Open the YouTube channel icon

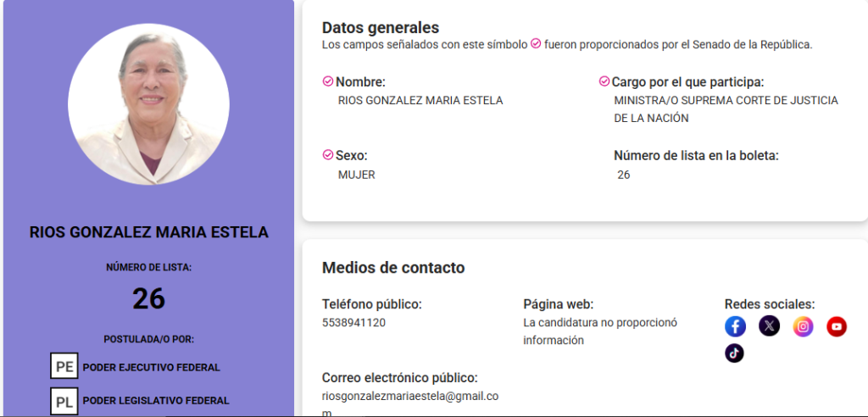tap(837, 326)
